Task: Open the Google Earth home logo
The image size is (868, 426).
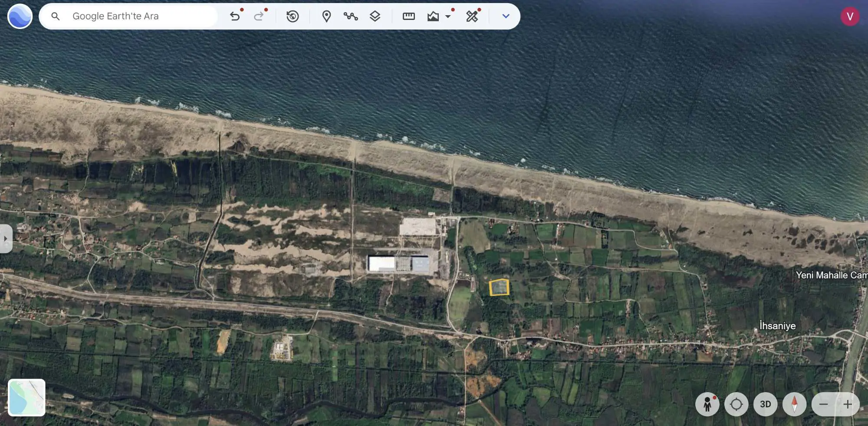Action: 20,16
